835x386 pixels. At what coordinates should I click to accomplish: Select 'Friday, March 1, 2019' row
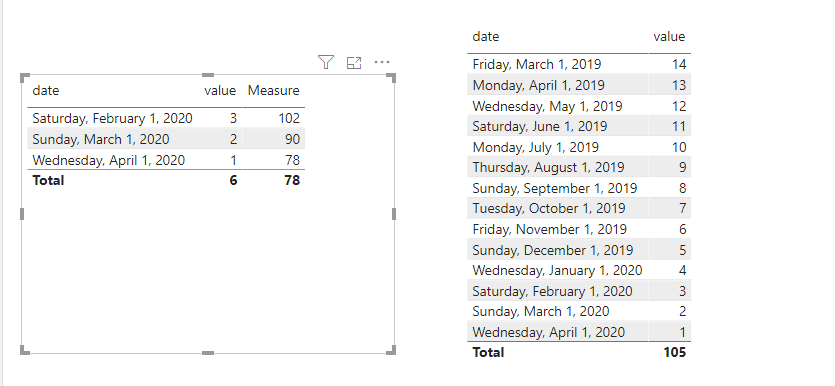coord(579,64)
